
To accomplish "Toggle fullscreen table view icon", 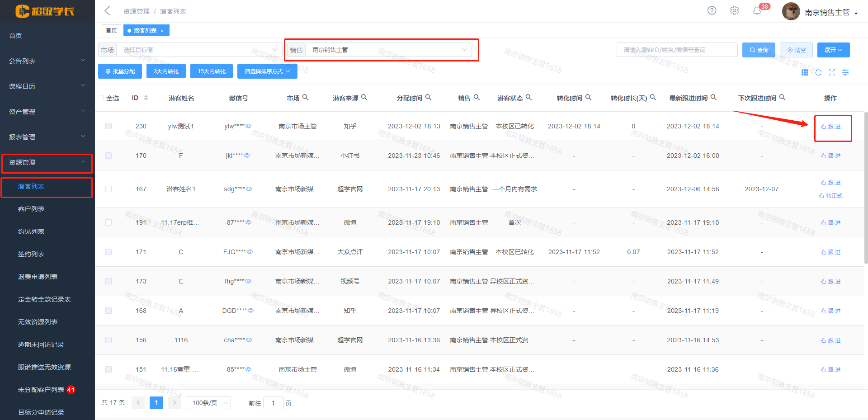I will tap(832, 72).
